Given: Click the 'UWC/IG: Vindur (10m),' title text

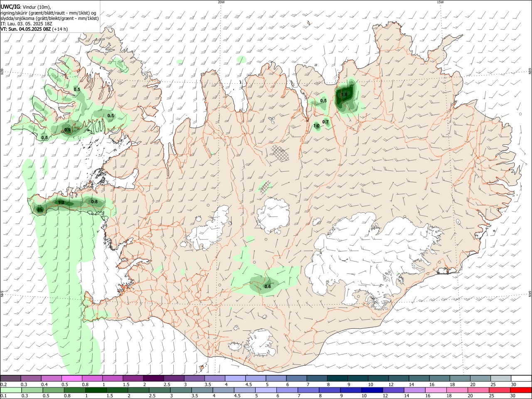Looking at the screenshot, I should point(25,7).
